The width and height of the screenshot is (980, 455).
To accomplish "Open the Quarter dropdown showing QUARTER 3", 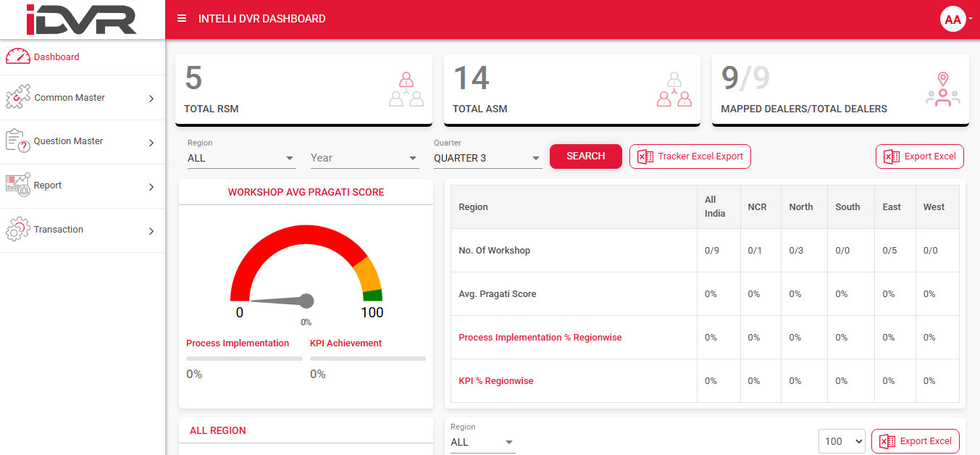I will [x=487, y=157].
